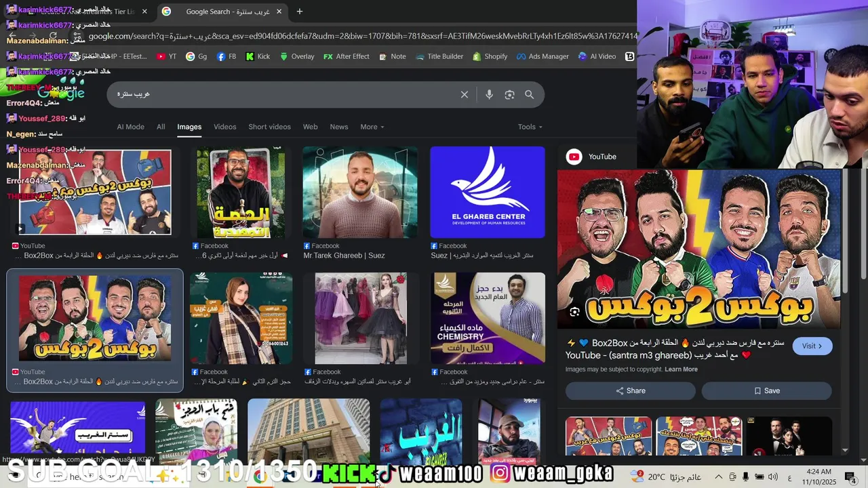The image size is (868, 488).
Task: Open the battery status tray icon
Action: [x=759, y=476]
